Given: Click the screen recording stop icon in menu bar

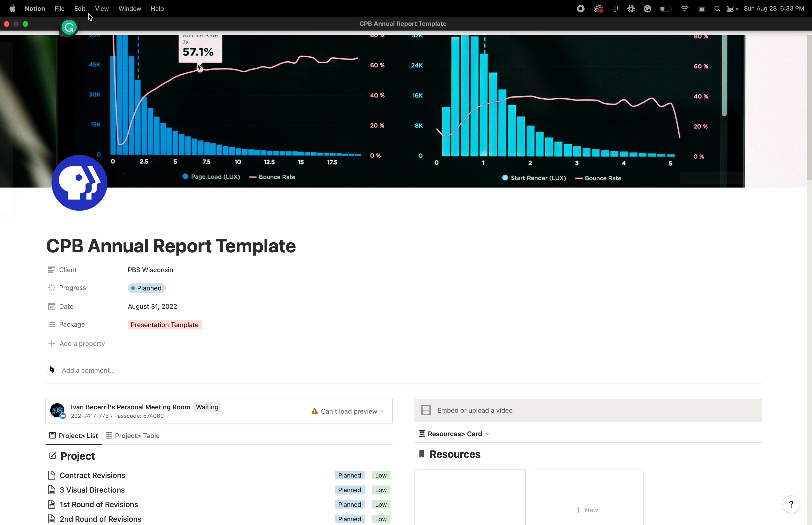Looking at the screenshot, I should point(581,9).
